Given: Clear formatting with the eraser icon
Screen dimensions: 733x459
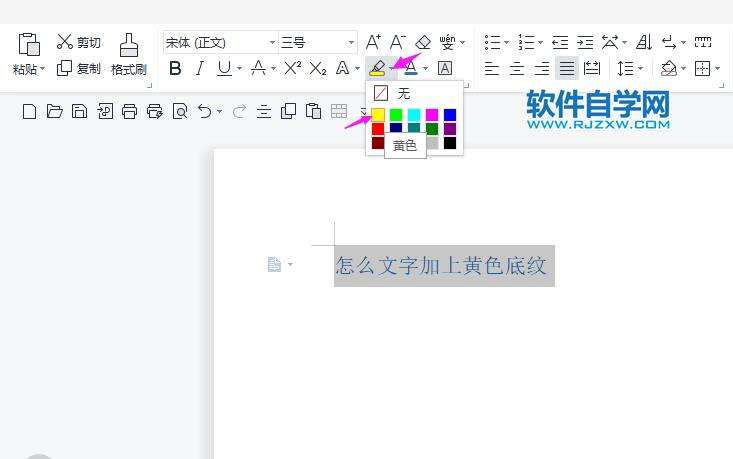Looking at the screenshot, I should (x=423, y=42).
